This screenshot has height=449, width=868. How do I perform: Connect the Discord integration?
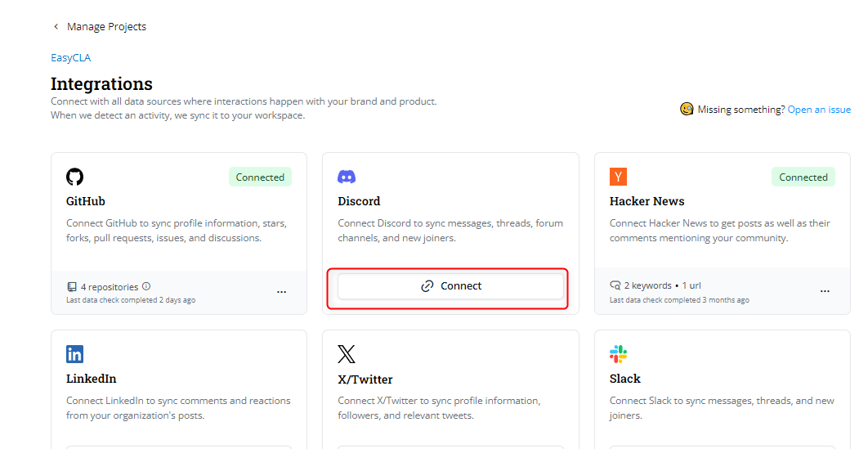450,286
